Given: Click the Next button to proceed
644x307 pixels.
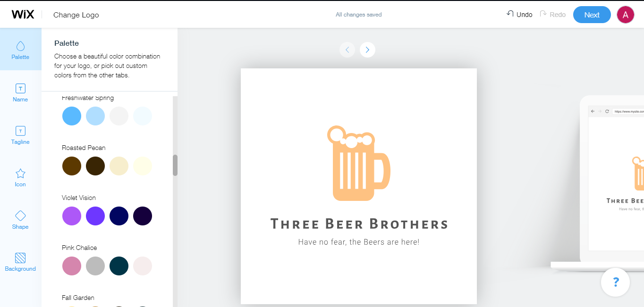Looking at the screenshot, I should (x=592, y=15).
